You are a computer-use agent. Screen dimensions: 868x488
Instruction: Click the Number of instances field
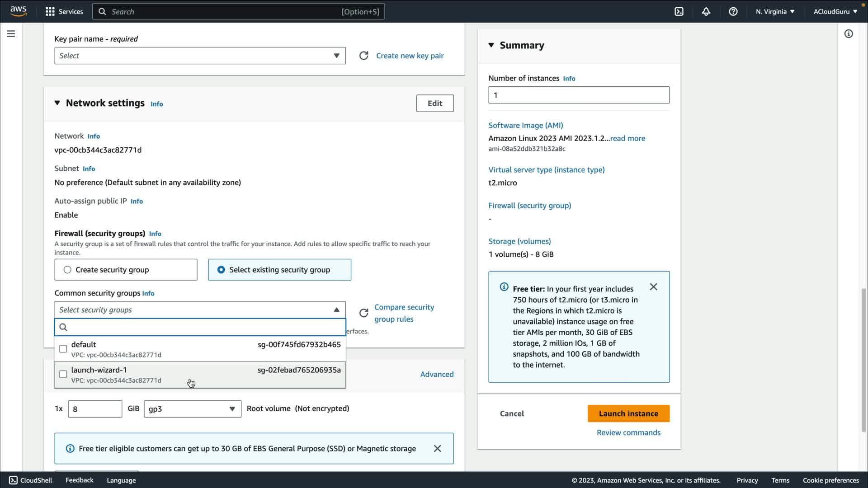pyautogui.click(x=579, y=95)
